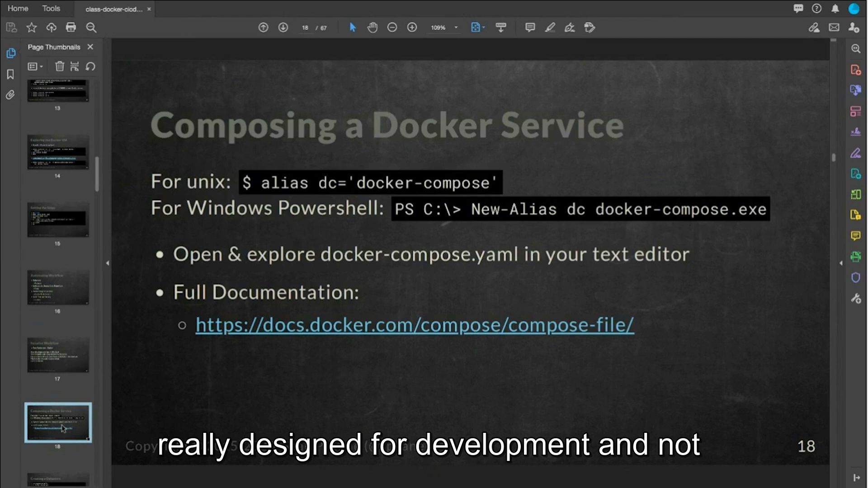This screenshot has height=488, width=868.
Task: Print the document with printer icon
Action: [71, 28]
